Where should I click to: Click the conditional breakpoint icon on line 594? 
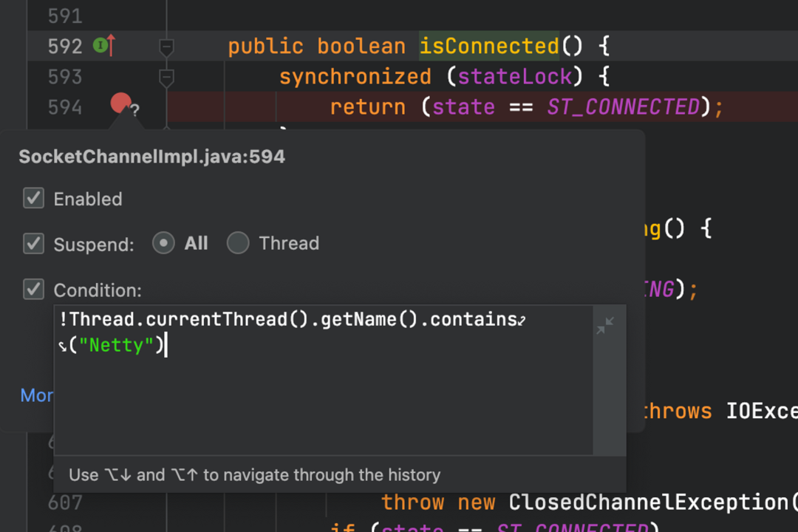(x=123, y=104)
